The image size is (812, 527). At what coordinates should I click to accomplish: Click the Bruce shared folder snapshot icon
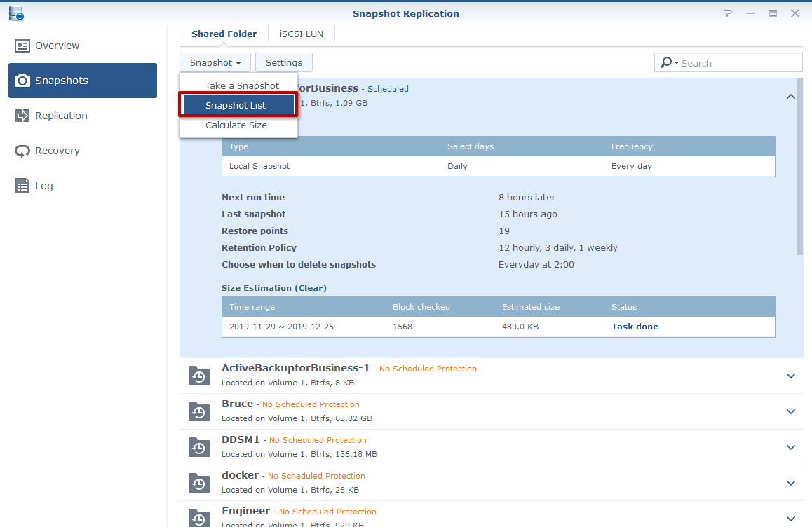(198, 411)
